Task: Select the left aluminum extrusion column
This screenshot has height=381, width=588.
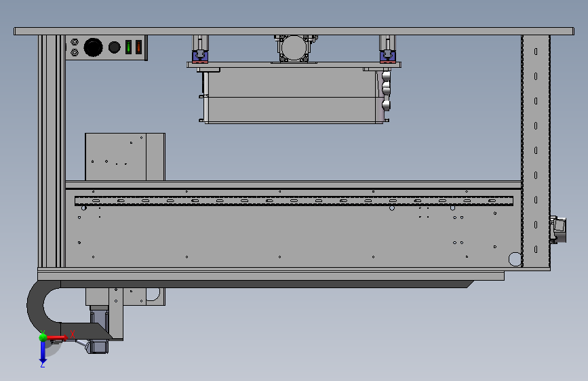Action: tap(52, 151)
